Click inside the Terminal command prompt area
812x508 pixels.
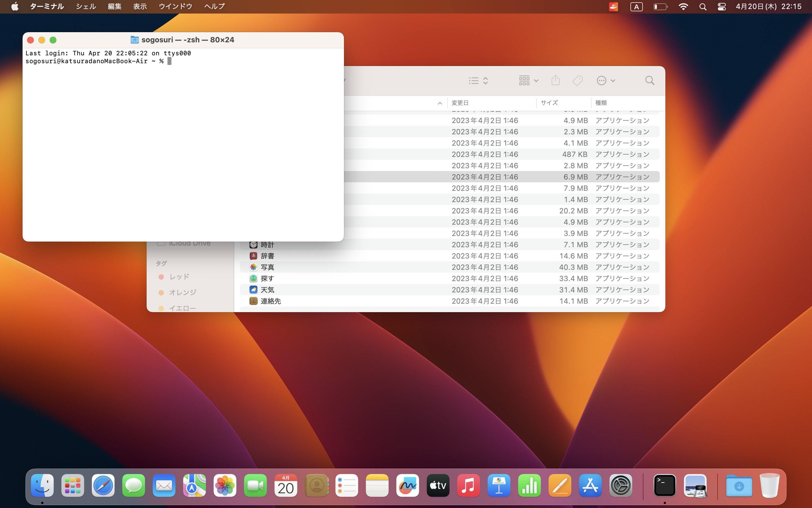(183, 144)
